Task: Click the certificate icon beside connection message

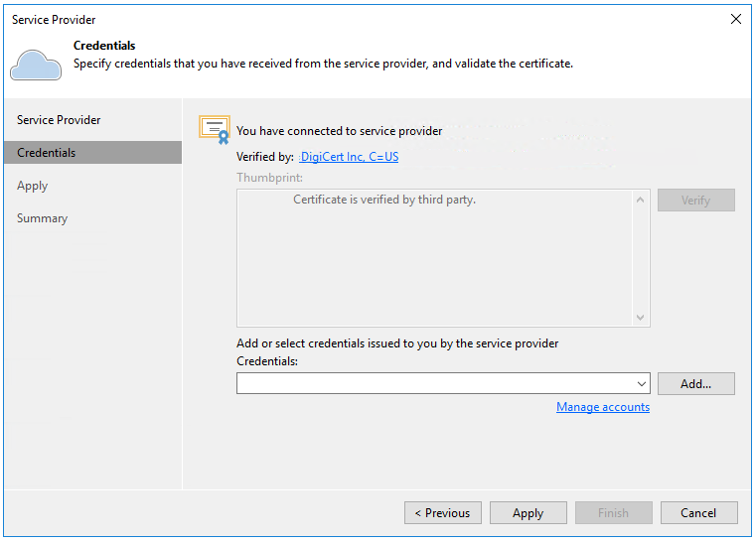Action: [x=215, y=129]
